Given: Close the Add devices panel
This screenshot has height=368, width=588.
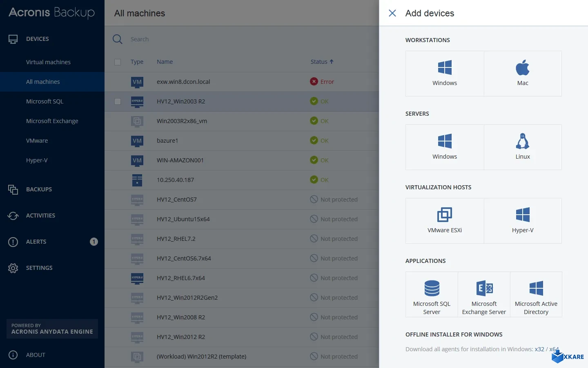Looking at the screenshot, I should (392, 13).
